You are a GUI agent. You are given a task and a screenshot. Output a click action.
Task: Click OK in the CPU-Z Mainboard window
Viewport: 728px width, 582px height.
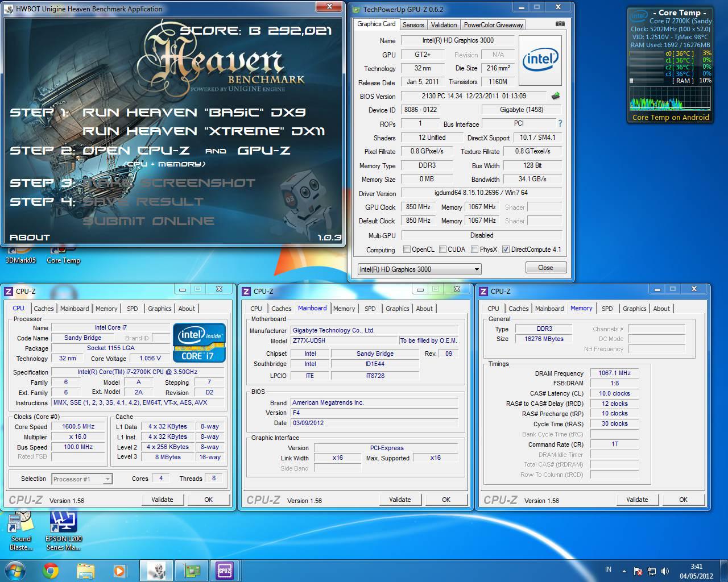pos(446,500)
